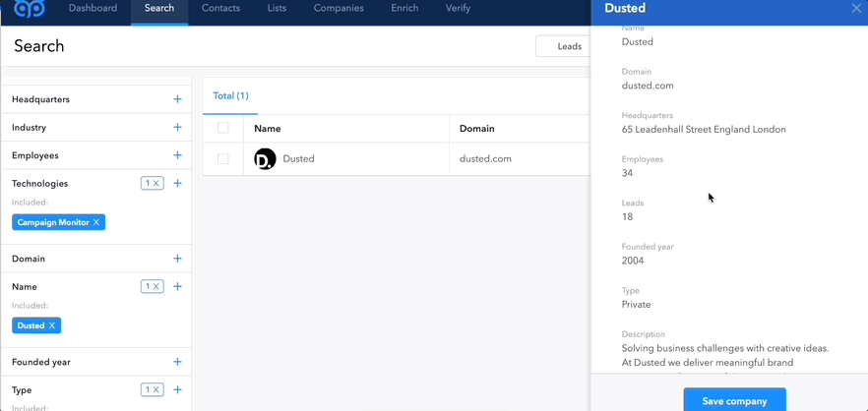Click the Leads toggle button
The height and width of the screenshot is (411, 868).
point(564,46)
